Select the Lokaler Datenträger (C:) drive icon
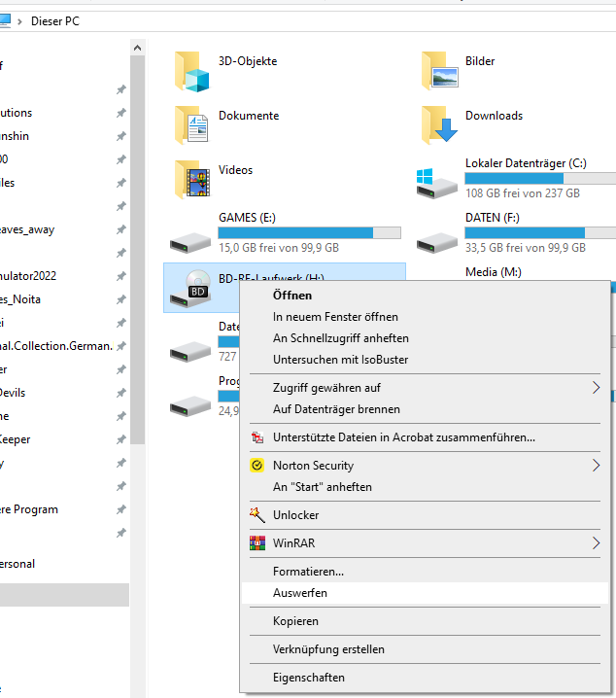This screenshot has width=616, height=698. coord(437,183)
